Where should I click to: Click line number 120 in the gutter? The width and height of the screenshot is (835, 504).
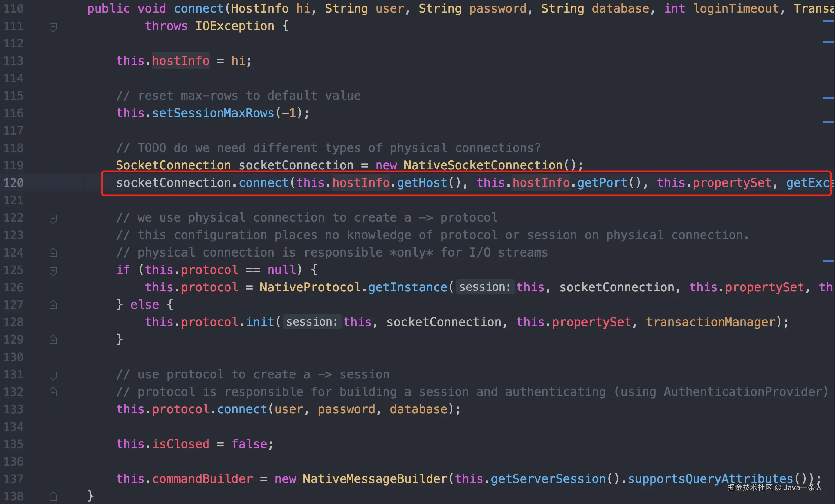point(14,183)
